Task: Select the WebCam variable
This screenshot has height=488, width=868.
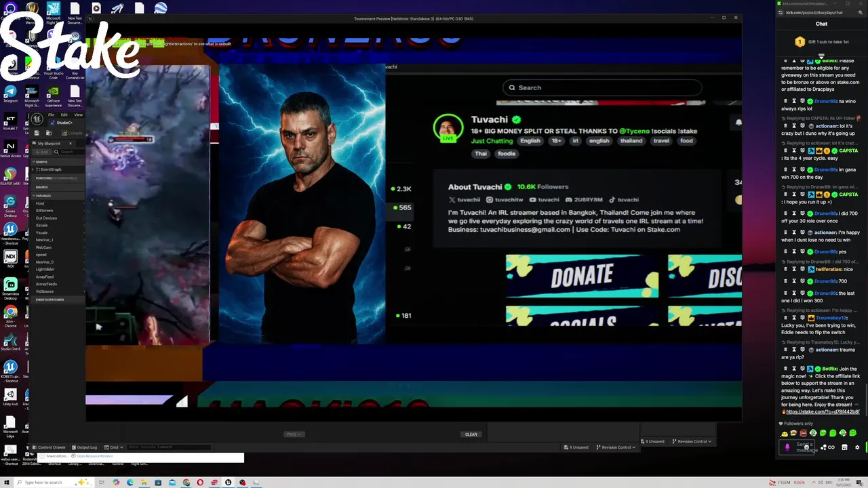Action: click(x=43, y=247)
